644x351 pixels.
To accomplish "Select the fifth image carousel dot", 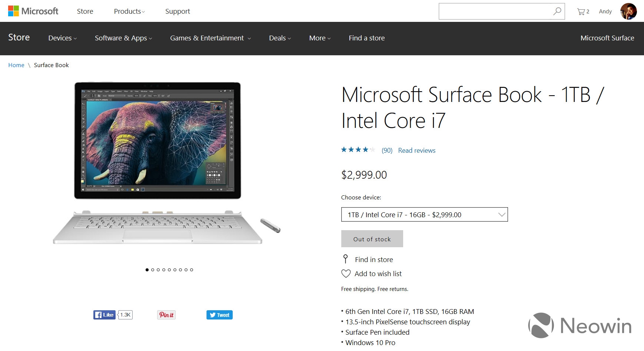I will (x=169, y=270).
